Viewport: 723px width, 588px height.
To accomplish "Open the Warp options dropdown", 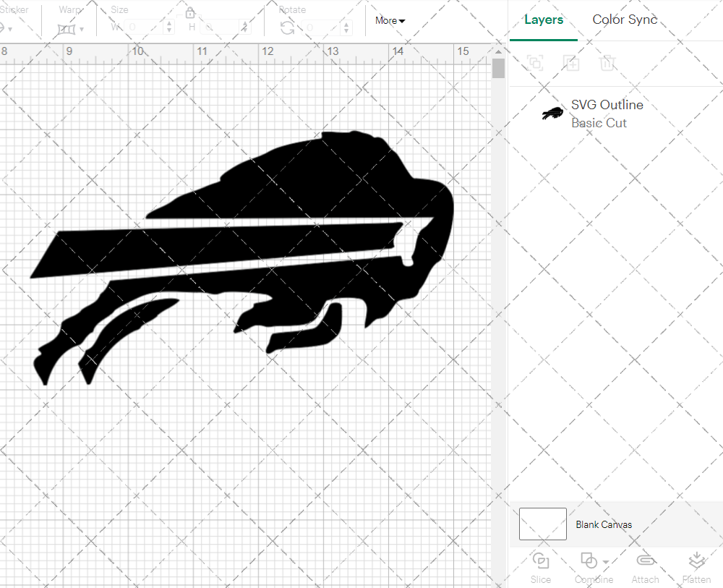I will coord(82,29).
